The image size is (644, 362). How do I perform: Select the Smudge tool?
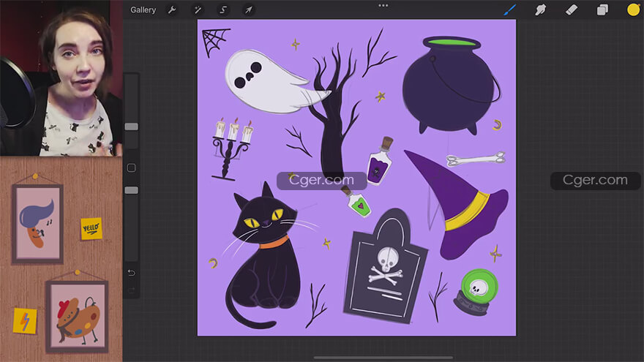tap(541, 10)
